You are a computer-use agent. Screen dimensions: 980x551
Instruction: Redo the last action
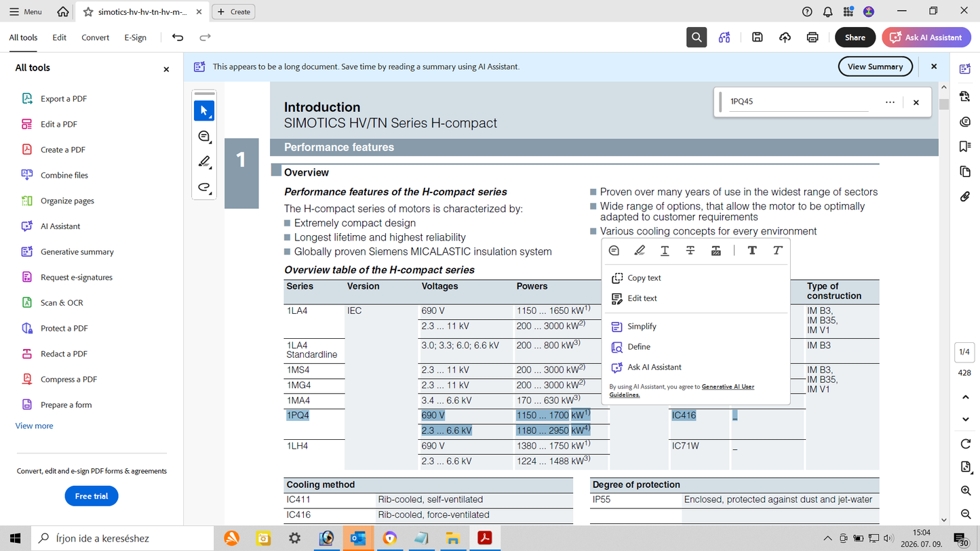[x=205, y=37]
